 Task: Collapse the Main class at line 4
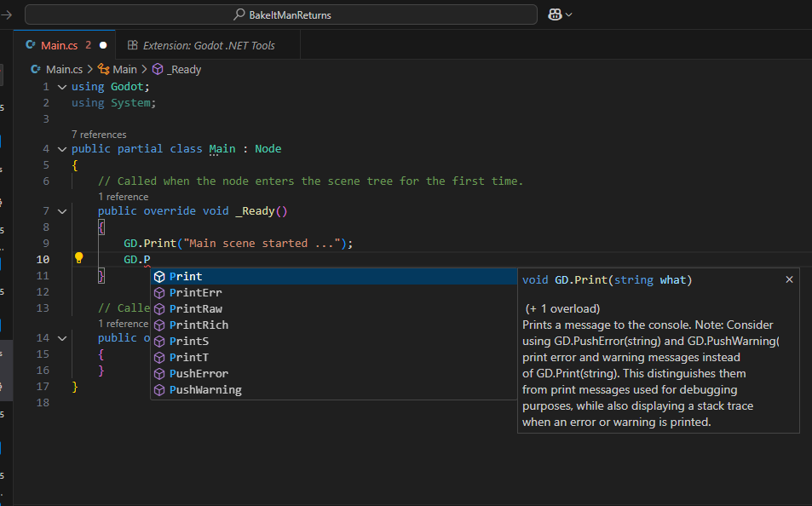click(x=62, y=149)
